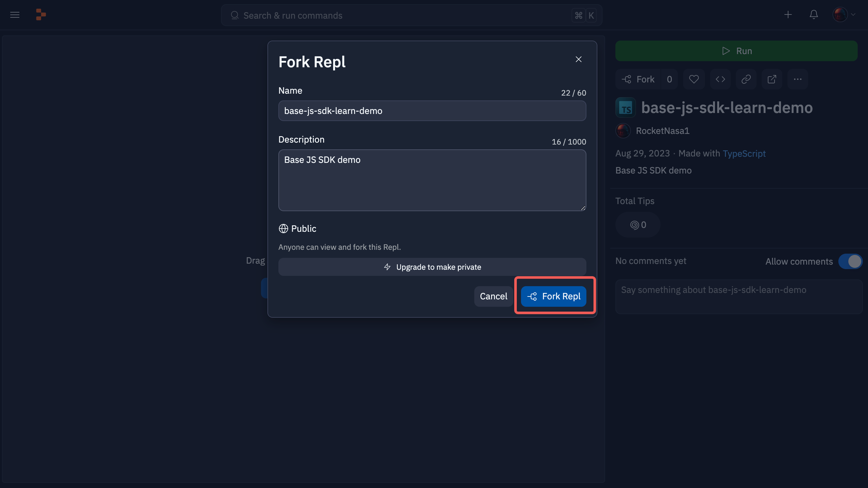The height and width of the screenshot is (488, 868).
Task: Open RocketNasa1 profile link
Action: pos(662,131)
